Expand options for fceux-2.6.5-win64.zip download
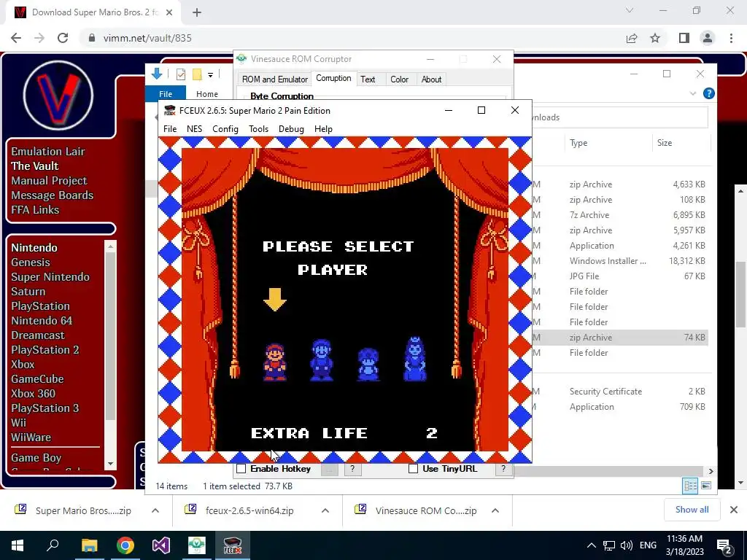Viewport: 747px width, 560px height. pyautogui.click(x=325, y=510)
